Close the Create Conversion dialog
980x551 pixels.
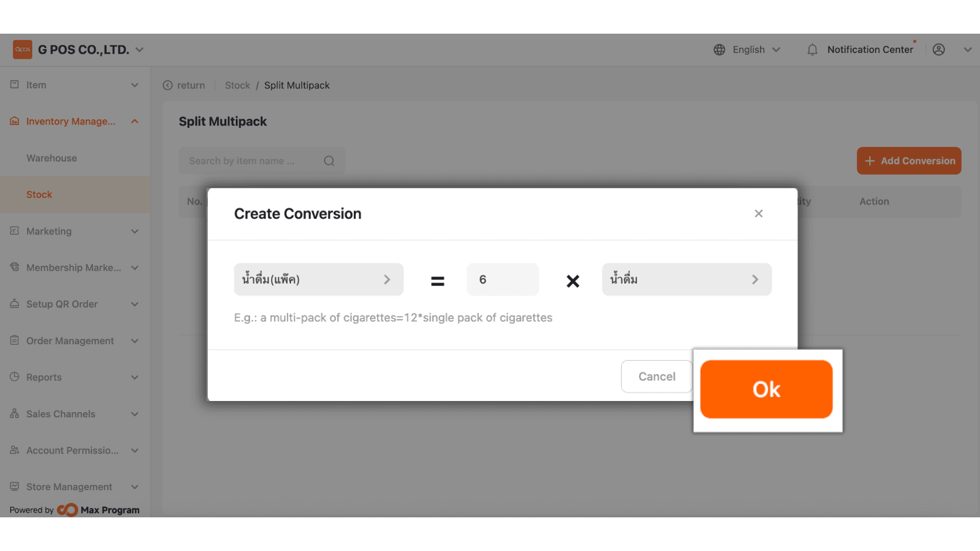[x=758, y=214]
